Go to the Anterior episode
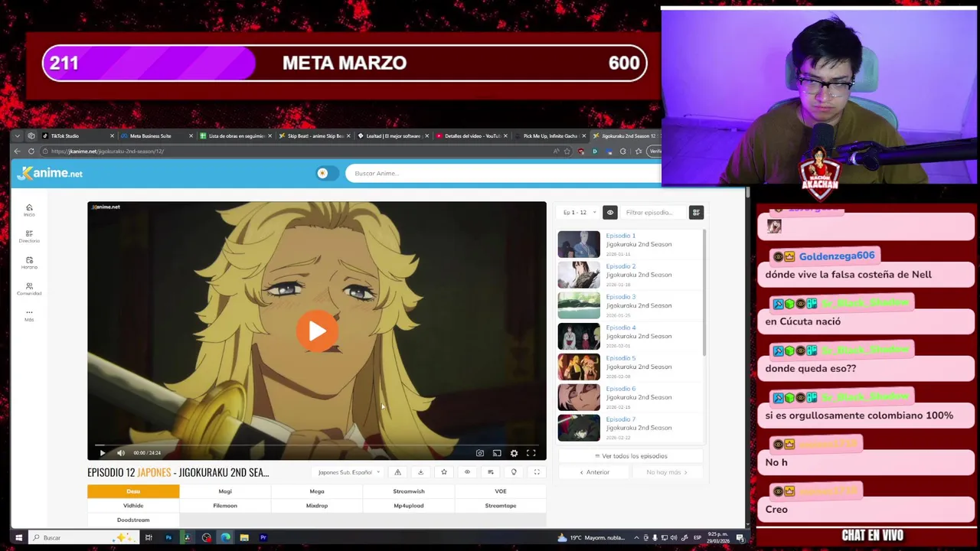The image size is (980, 551). point(595,472)
